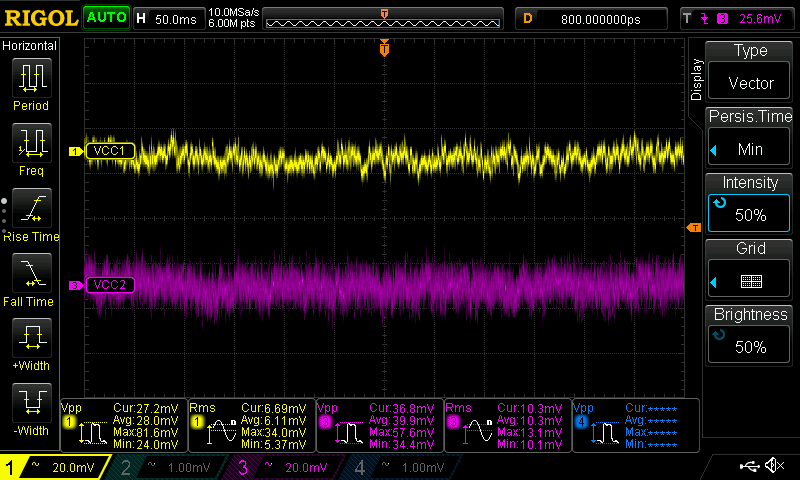Viewport: 800px width, 480px height.
Task: Click the trigger level T marker on right edge
Action: coord(694,228)
